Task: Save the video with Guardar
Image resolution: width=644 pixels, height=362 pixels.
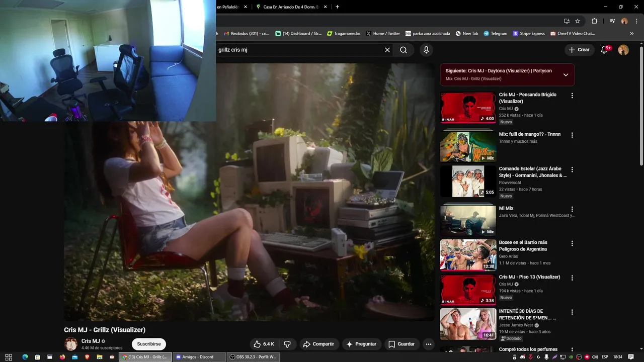Action: tap(401, 344)
